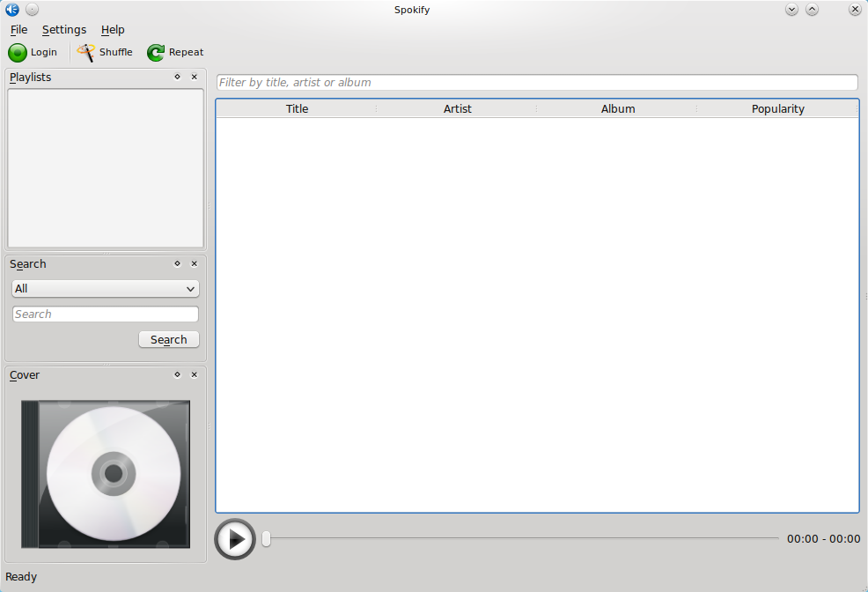
Task: Float the Playlists panel
Action: tap(177, 77)
